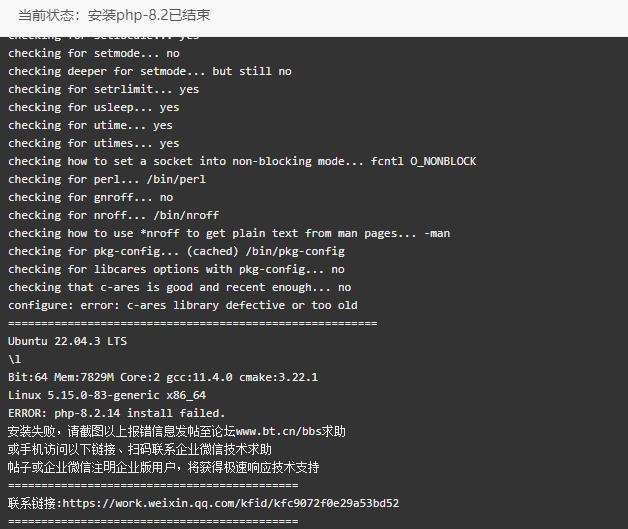Viewport: 628px width, 529px height.
Task: Click the configure error c-ares line
Action: click(x=183, y=305)
